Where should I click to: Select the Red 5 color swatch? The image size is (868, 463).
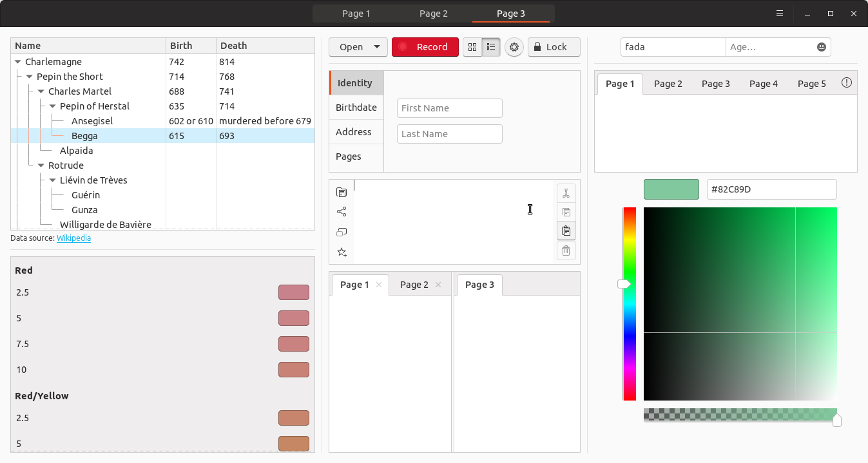click(294, 318)
